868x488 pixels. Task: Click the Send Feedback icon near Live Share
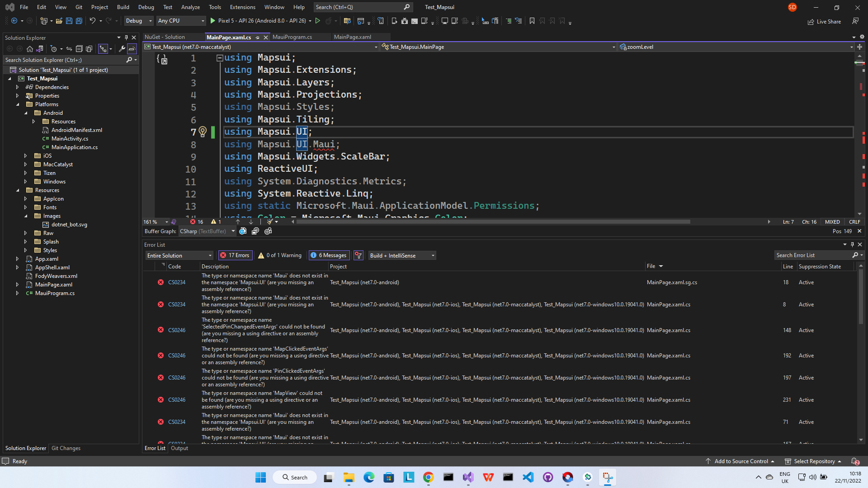point(855,21)
